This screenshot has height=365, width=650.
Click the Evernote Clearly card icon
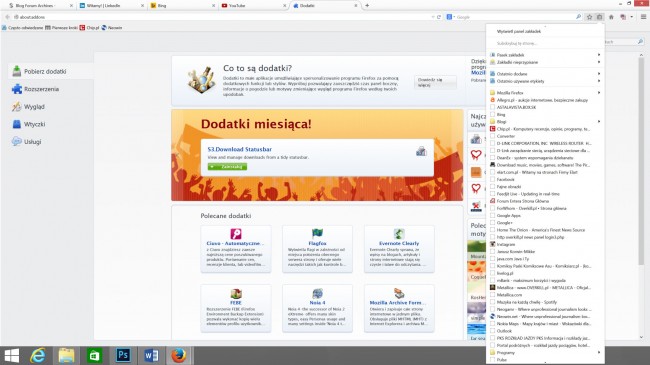(x=399, y=234)
